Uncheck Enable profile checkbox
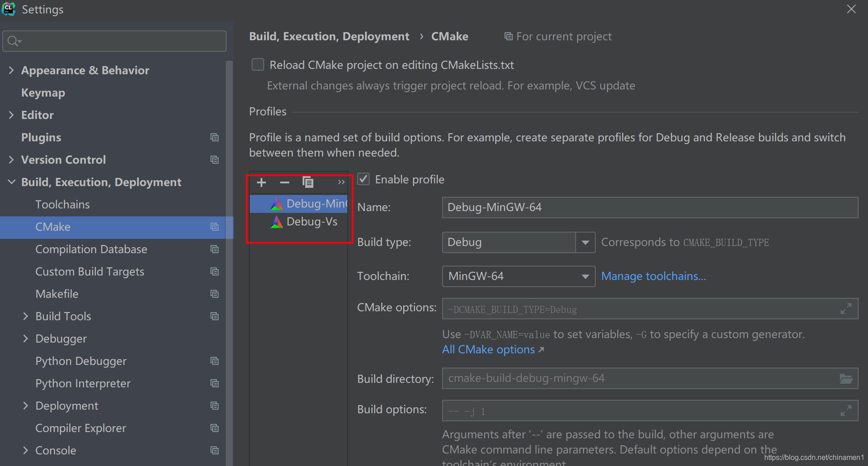The height and width of the screenshot is (466, 868). [x=363, y=179]
